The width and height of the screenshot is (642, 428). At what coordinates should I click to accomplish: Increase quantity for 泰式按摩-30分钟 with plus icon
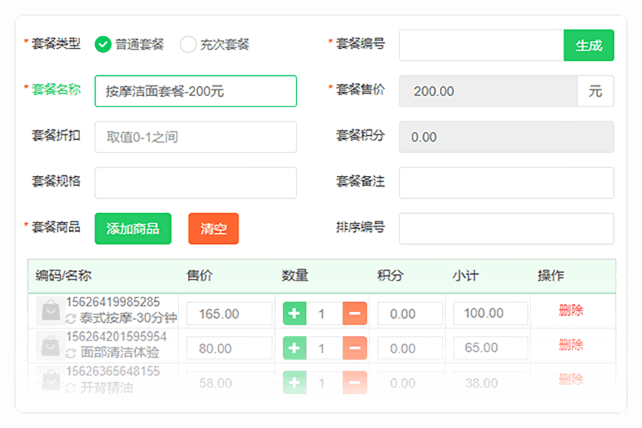[x=294, y=314]
